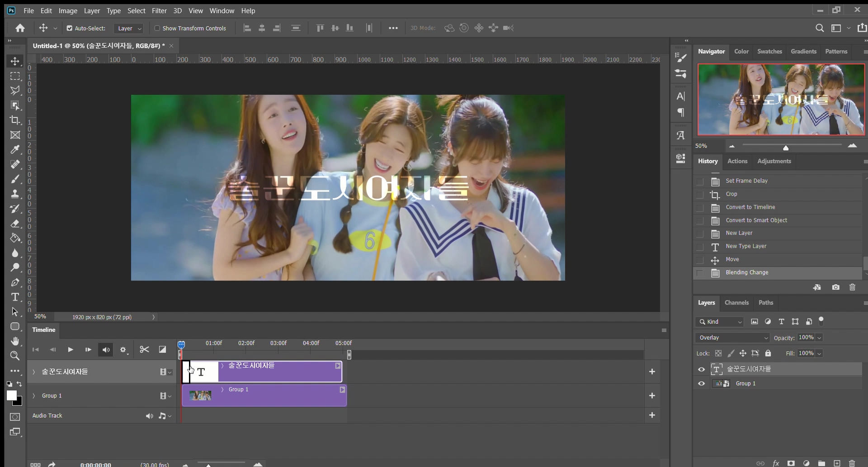Click the Navigator zoom slider handle

[x=786, y=148]
